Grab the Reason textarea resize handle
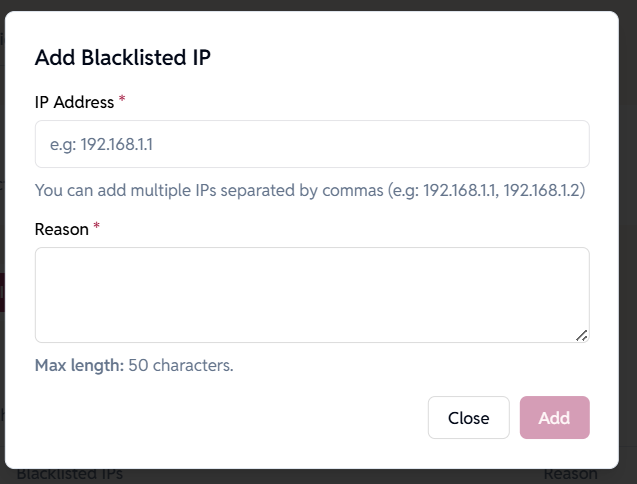Screen dimensions: 637x484 point(581,335)
